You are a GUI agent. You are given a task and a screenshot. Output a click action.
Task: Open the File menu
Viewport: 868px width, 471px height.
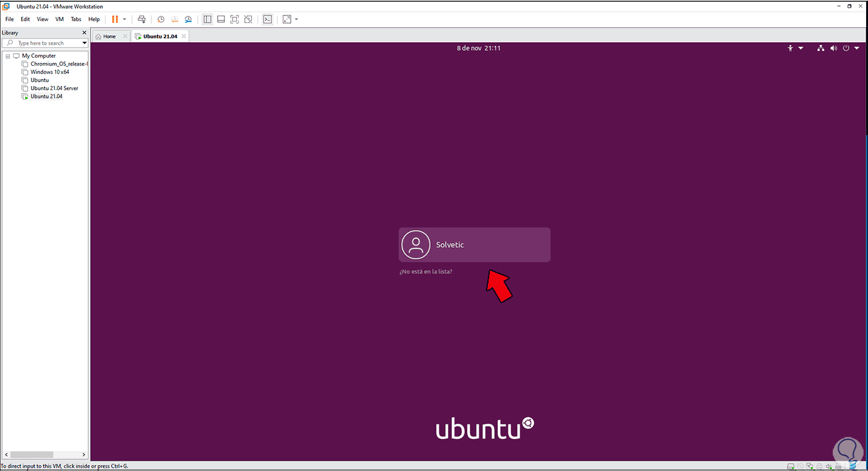[x=9, y=19]
